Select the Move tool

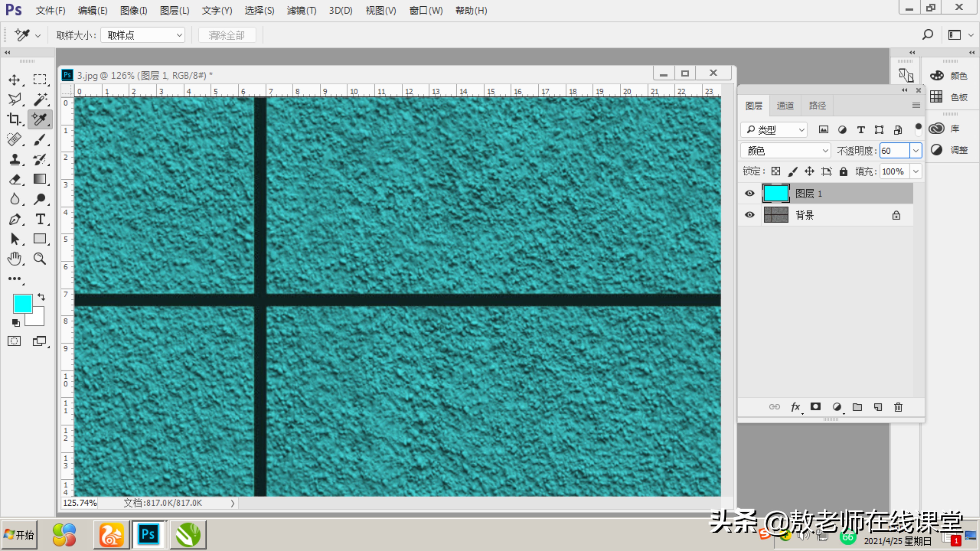point(14,80)
